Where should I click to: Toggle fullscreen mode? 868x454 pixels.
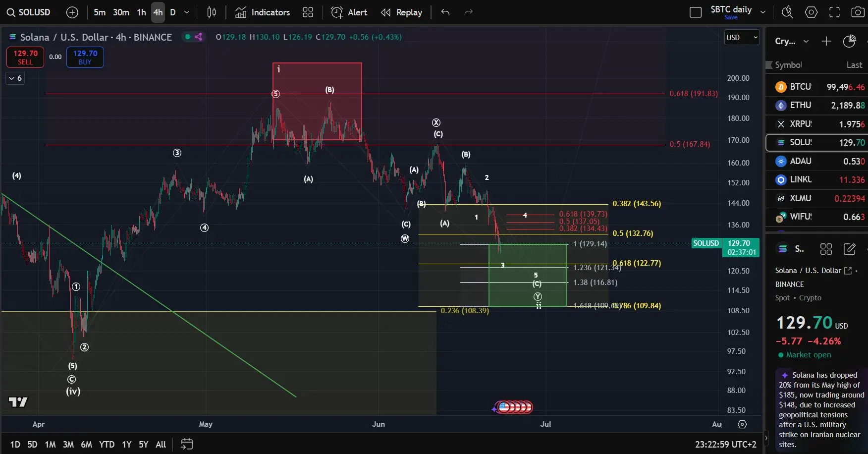click(x=835, y=12)
